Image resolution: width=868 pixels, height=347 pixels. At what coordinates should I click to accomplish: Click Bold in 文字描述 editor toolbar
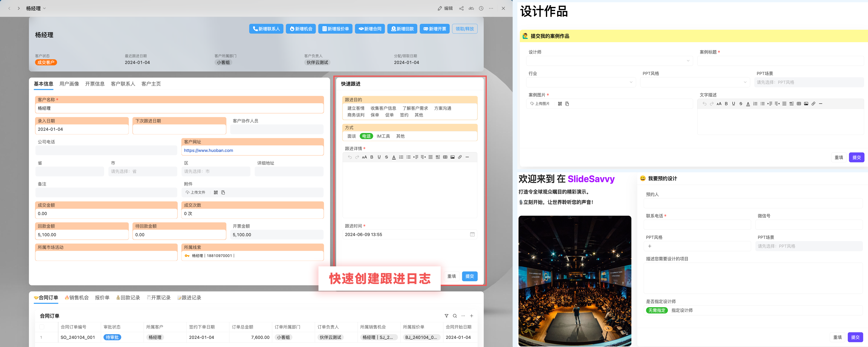tap(726, 104)
